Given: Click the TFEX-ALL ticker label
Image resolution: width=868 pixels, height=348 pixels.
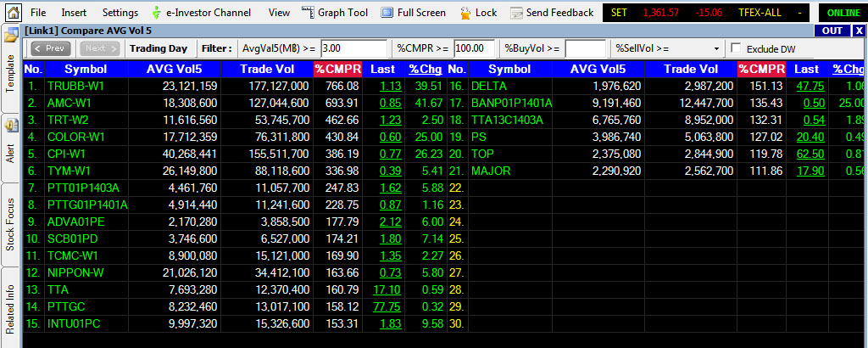Looking at the screenshot, I should click(x=759, y=13).
